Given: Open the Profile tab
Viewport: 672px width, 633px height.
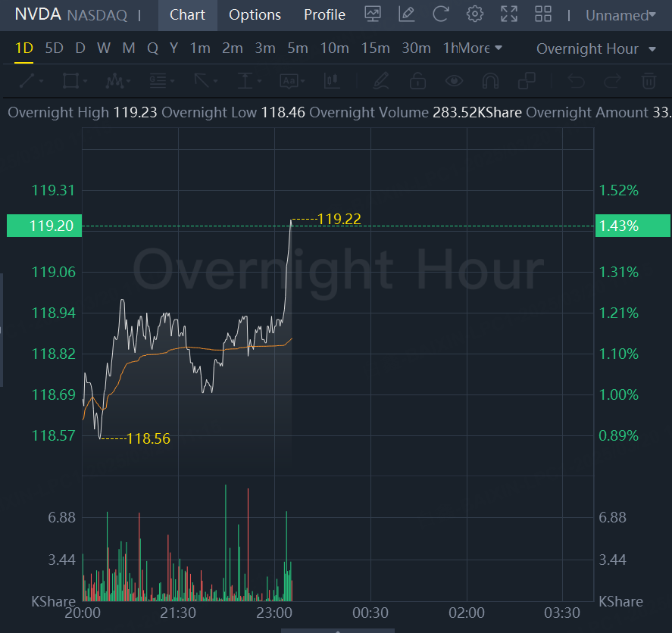Looking at the screenshot, I should (x=324, y=15).
